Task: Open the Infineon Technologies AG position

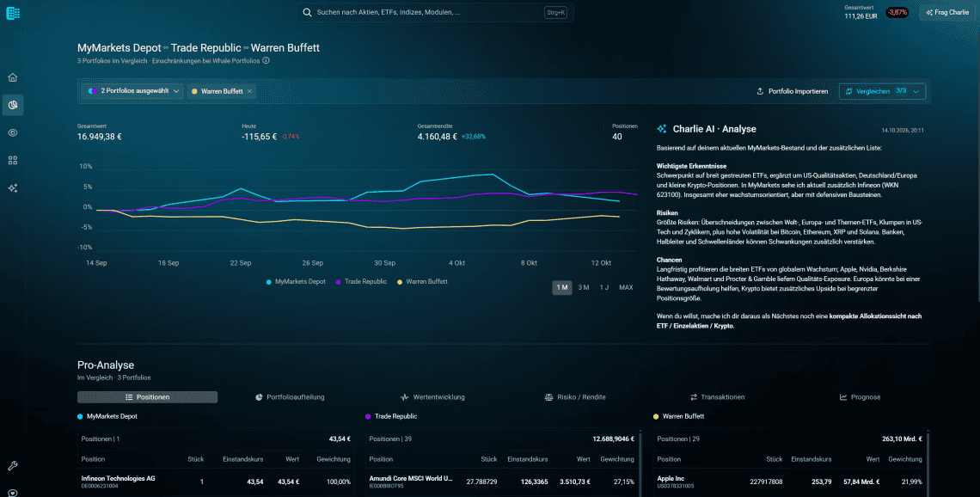Action: (x=216, y=482)
